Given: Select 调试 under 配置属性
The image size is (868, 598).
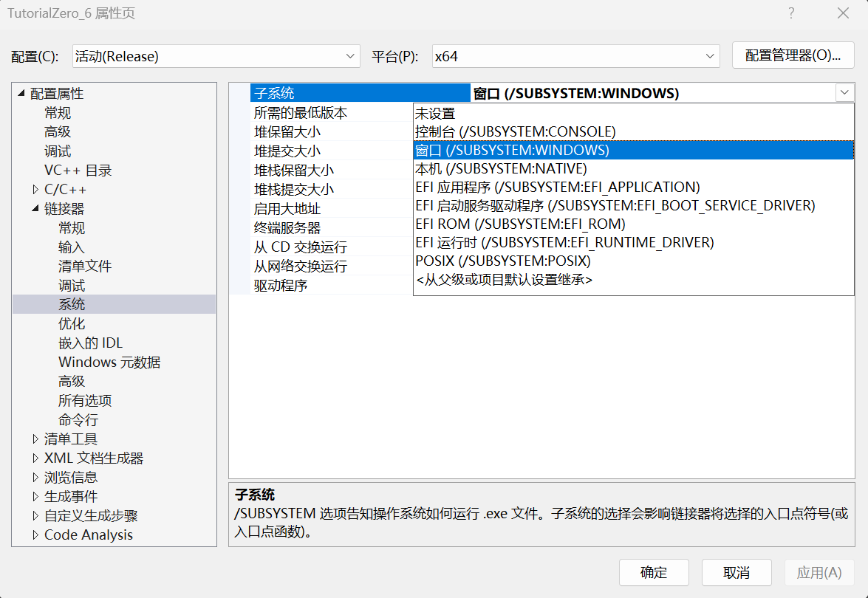Looking at the screenshot, I should click(x=58, y=151).
